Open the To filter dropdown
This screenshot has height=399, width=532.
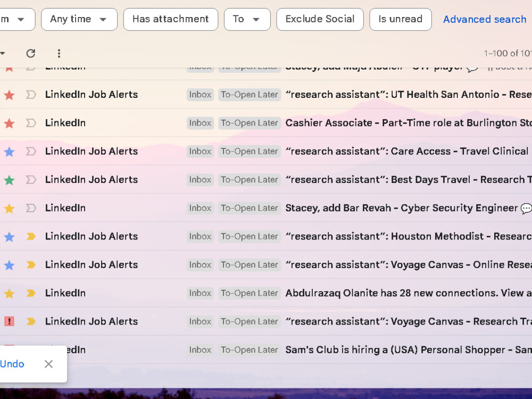pos(247,19)
